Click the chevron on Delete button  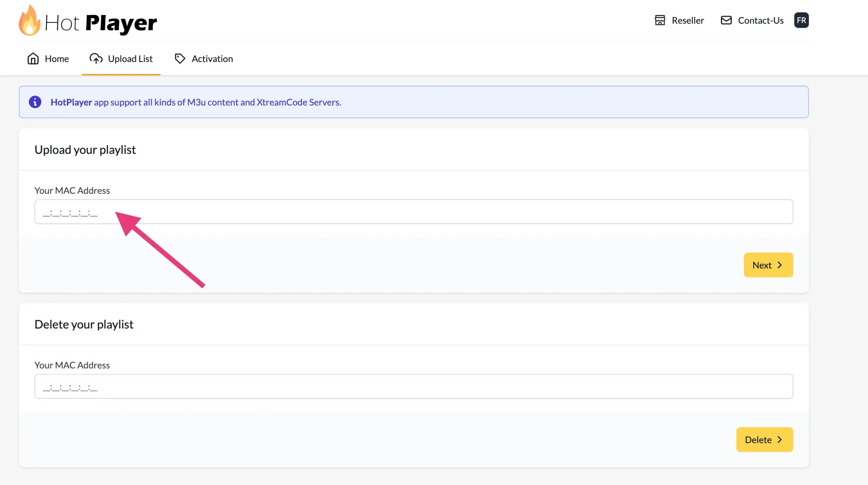[x=780, y=440]
